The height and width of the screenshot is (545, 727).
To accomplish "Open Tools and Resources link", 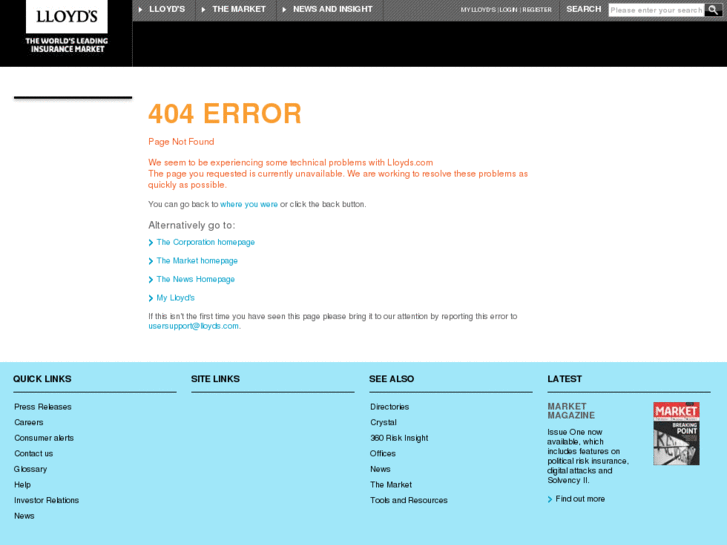I will point(409,500).
